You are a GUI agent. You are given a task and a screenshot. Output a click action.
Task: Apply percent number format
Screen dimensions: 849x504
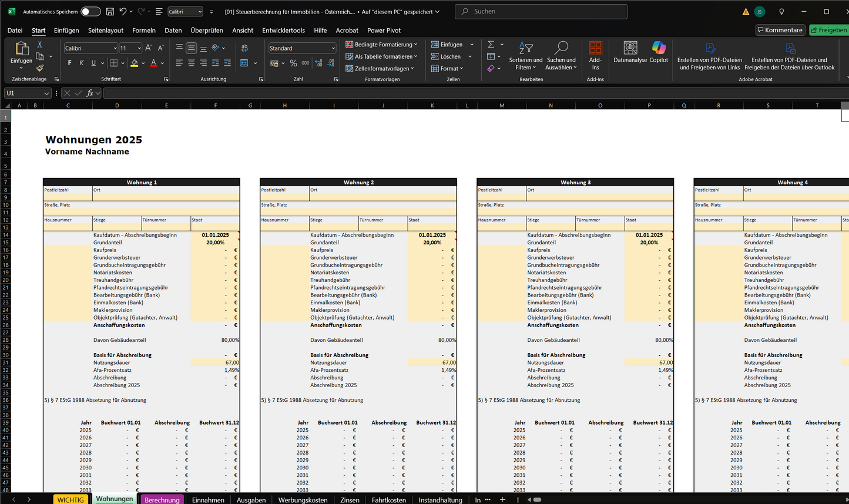pyautogui.click(x=293, y=63)
